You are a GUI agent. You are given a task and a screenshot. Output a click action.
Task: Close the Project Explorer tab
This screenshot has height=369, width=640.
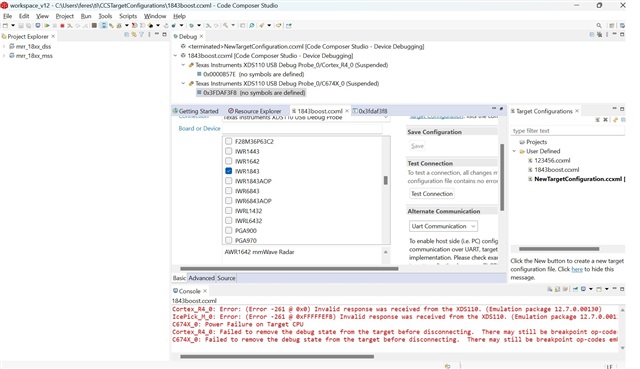[x=53, y=36]
